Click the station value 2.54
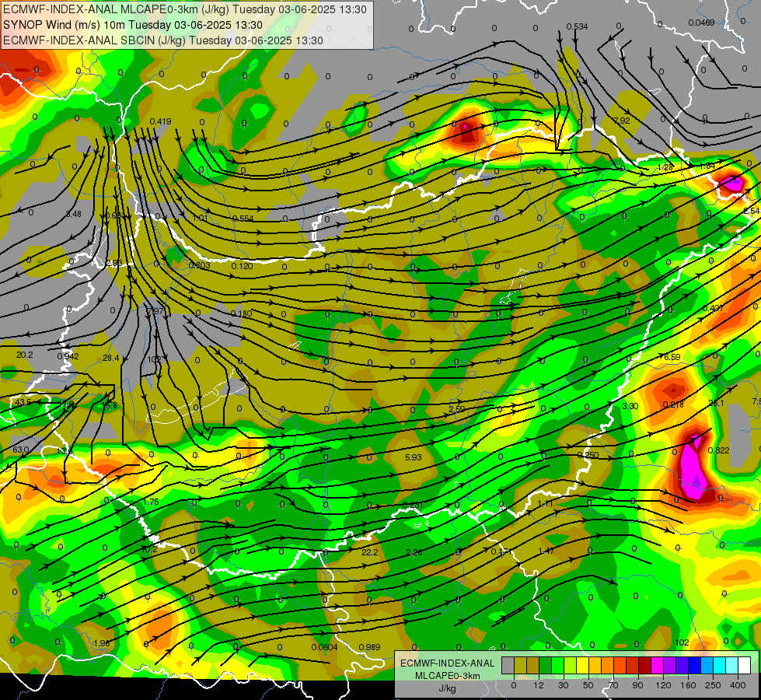 (752, 210)
